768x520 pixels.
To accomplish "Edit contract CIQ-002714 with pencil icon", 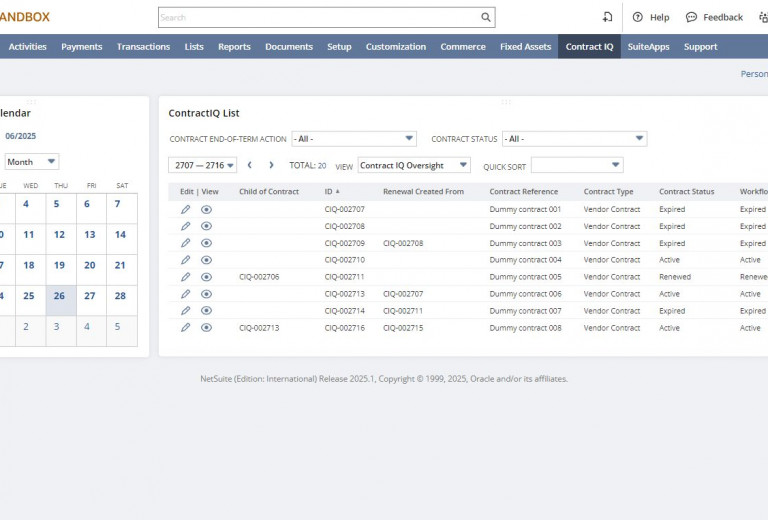I will pyautogui.click(x=186, y=310).
